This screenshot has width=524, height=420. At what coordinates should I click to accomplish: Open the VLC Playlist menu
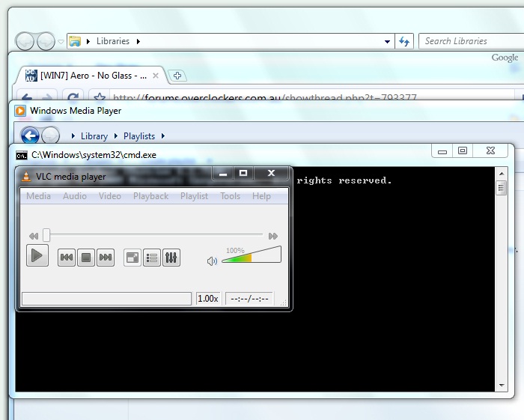(194, 196)
